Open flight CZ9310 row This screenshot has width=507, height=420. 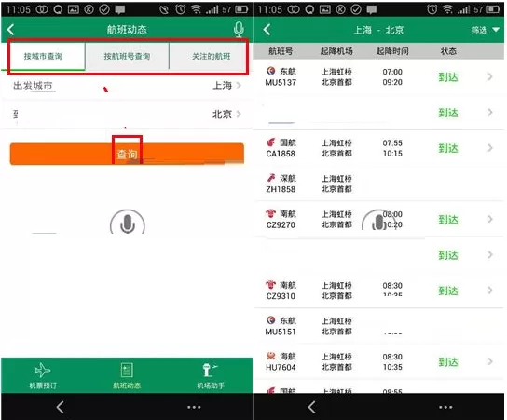[378, 291]
